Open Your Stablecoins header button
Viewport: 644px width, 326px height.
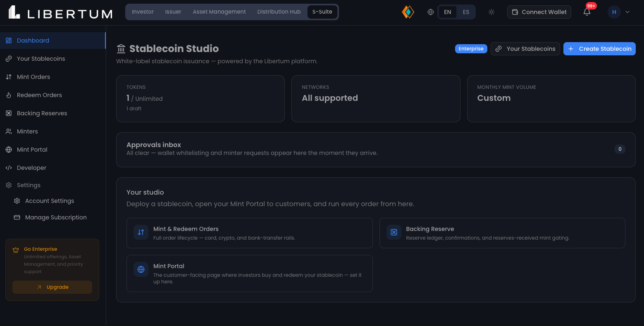525,49
